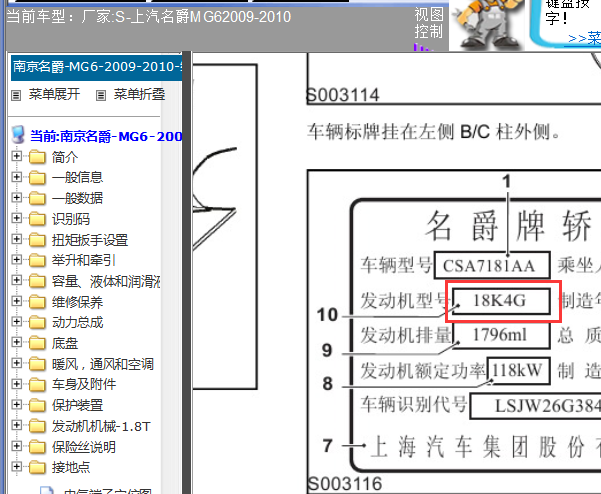Click the 接地点 folder icon
Image resolution: width=601 pixels, height=494 pixels.
37,467
